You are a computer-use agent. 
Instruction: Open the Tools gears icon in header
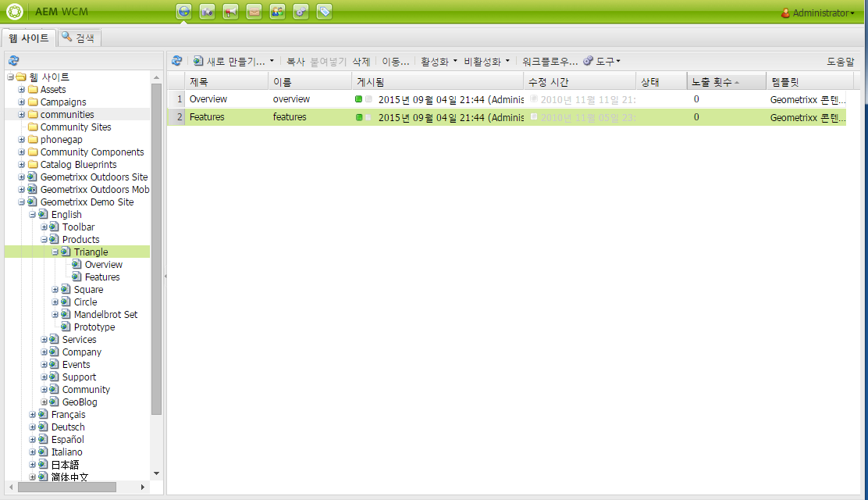301,12
